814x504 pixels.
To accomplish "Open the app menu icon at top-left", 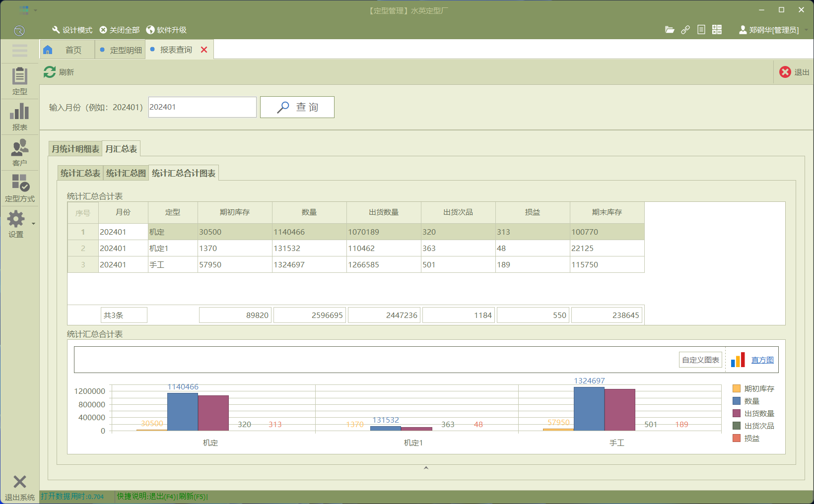I will (x=23, y=9).
